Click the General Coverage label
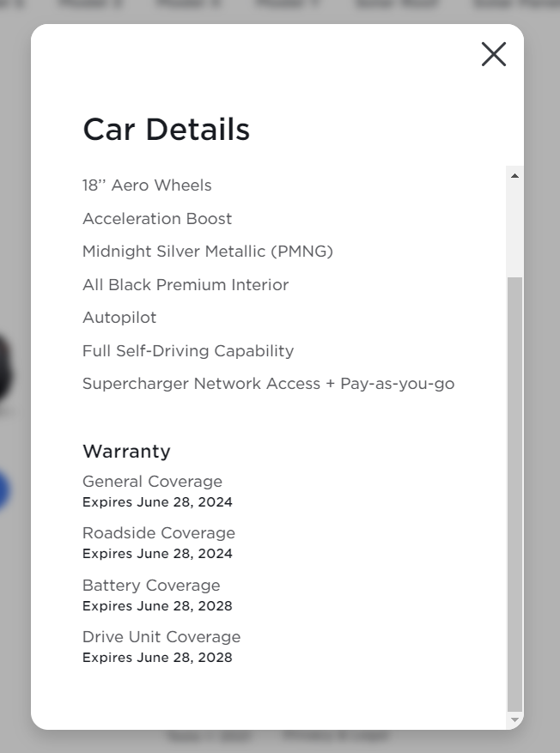This screenshot has width=560, height=753. click(x=152, y=482)
